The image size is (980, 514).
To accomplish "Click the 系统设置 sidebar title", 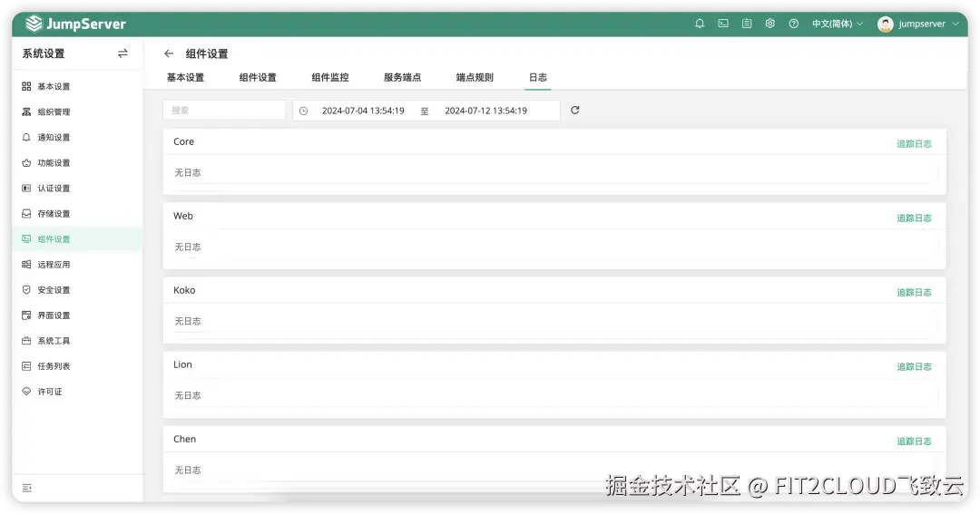I will point(44,53).
